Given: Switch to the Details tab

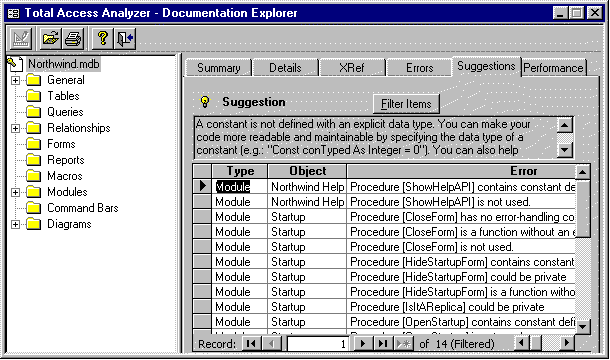Looking at the screenshot, I should [286, 68].
